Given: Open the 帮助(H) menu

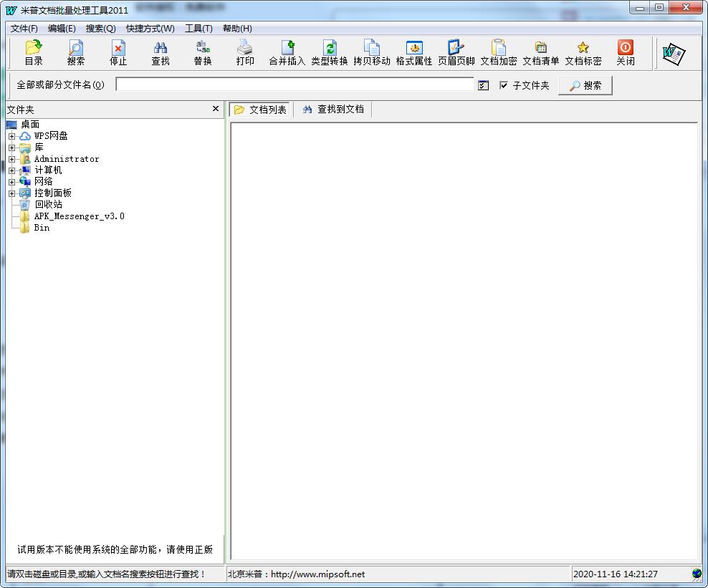Looking at the screenshot, I should click(x=237, y=29).
